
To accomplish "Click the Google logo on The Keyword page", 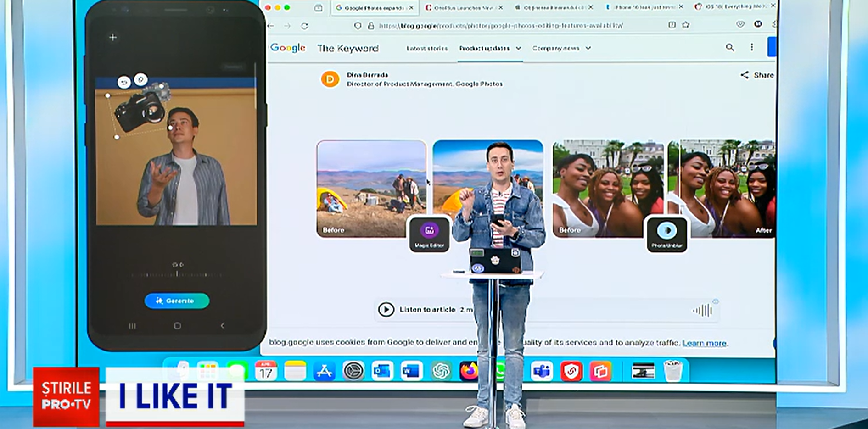I will click(288, 47).
